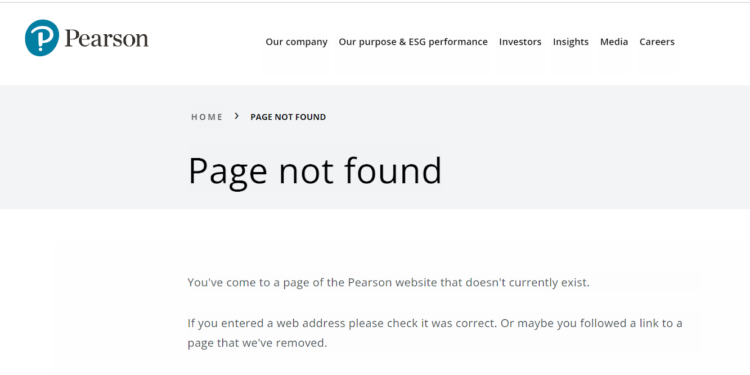The width and height of the screenshot is (750, 375).
Task: Click the large Page not found heading
Action: tap(315, 171)
